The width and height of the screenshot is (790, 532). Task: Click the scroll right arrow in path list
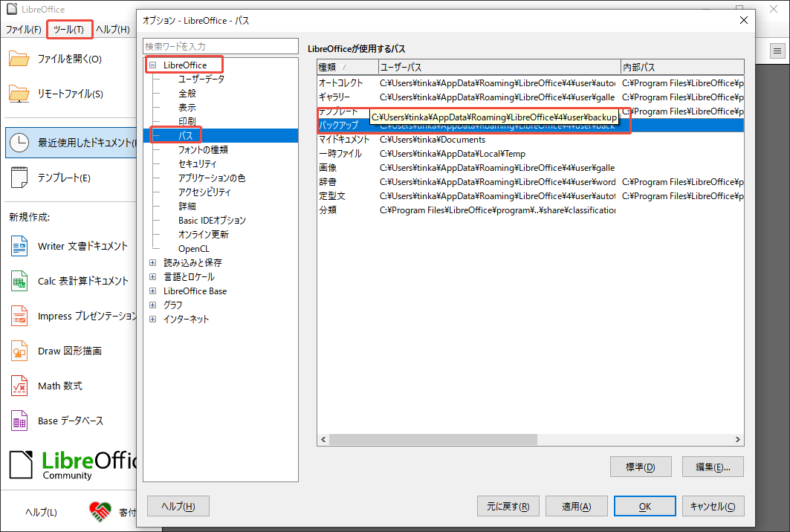[x=737, y=439]
